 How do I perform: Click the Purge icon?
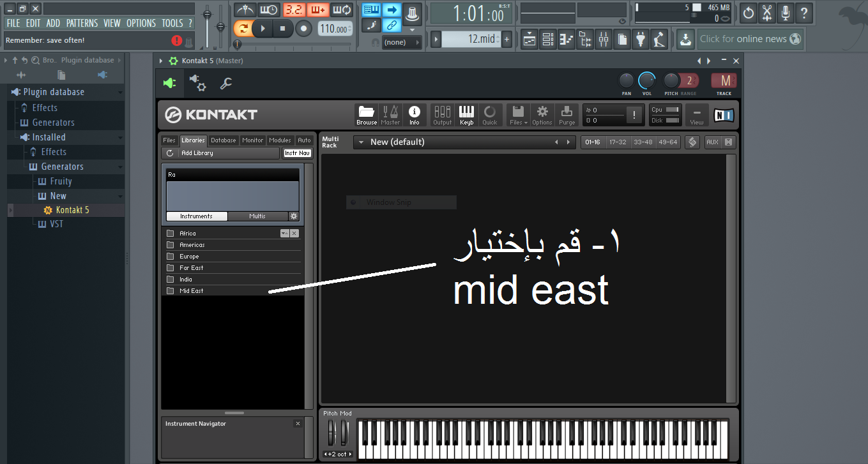coord(567,115)
